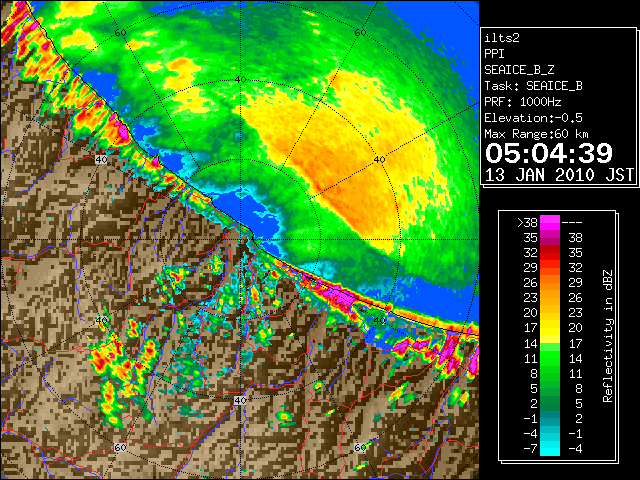Viewport: 640px width, 480px height.
Task: Select the 'Elevation:-0.5' text
Action: 533,118
